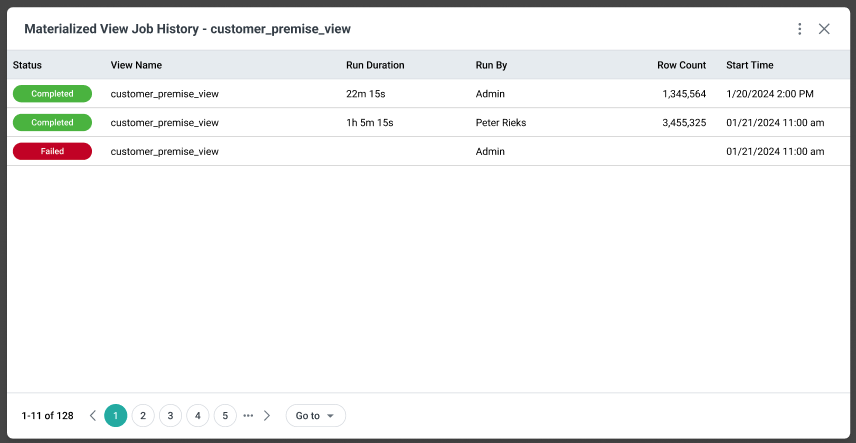This screenshot has width=856, height=443.
Task: Sort by the Row Count column header
Action: 681,65
